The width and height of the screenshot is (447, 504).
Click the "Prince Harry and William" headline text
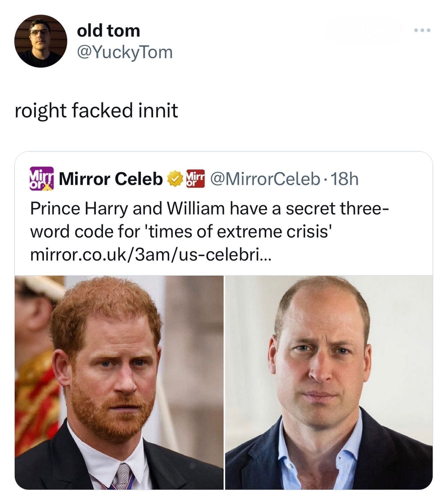point(127,209)
